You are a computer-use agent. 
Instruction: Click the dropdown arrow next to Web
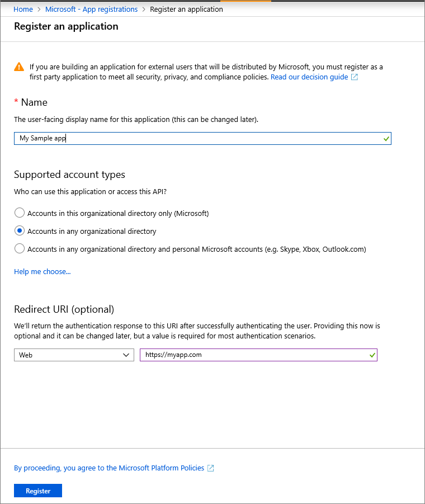[126, 355]
